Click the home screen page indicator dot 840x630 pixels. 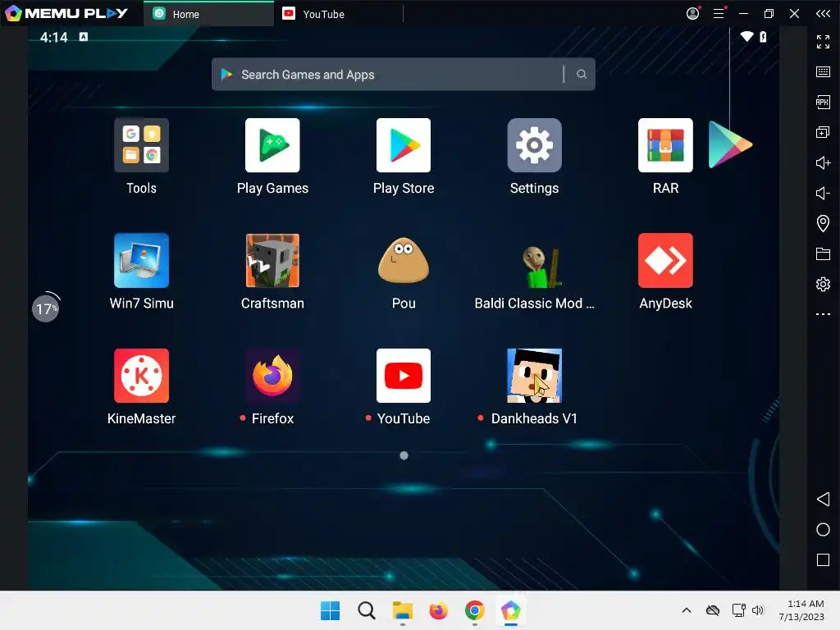tap(404, 455)
